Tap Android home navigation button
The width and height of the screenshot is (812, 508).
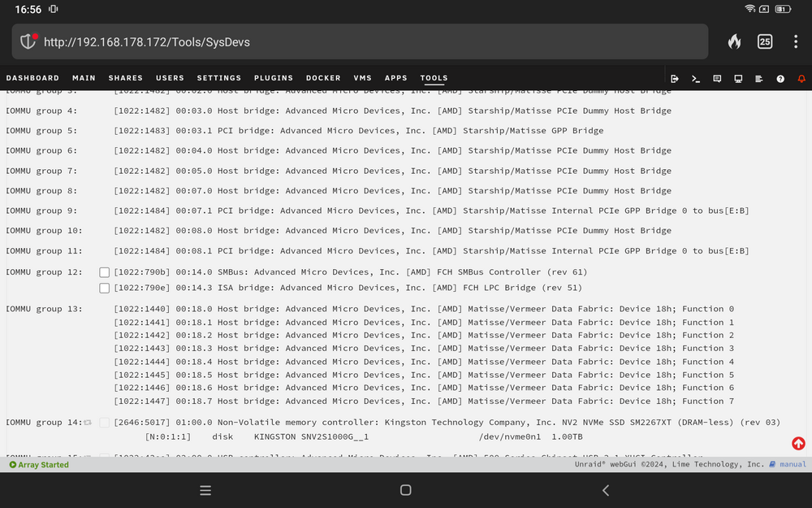click(405, 490)
